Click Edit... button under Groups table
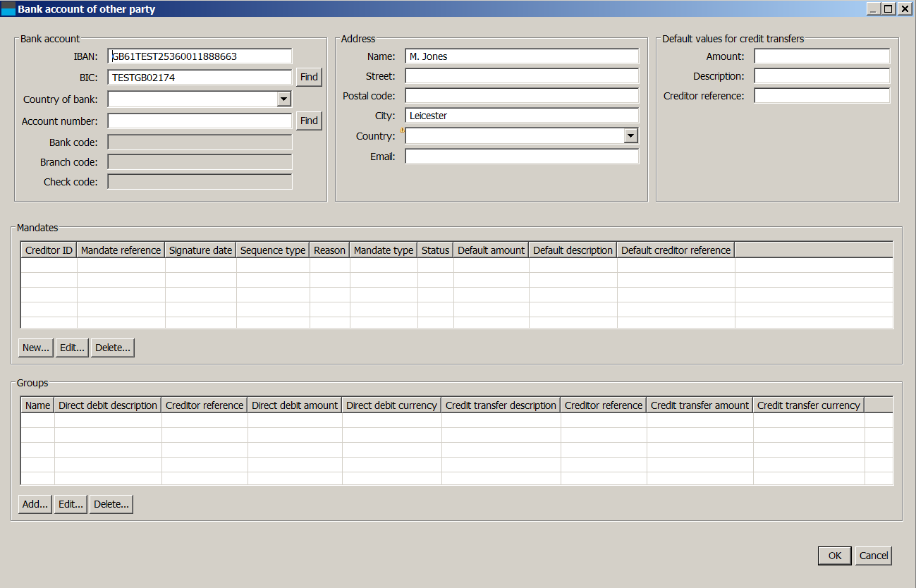916x588 pixels. pyautogui.click(x=71, y=504)
